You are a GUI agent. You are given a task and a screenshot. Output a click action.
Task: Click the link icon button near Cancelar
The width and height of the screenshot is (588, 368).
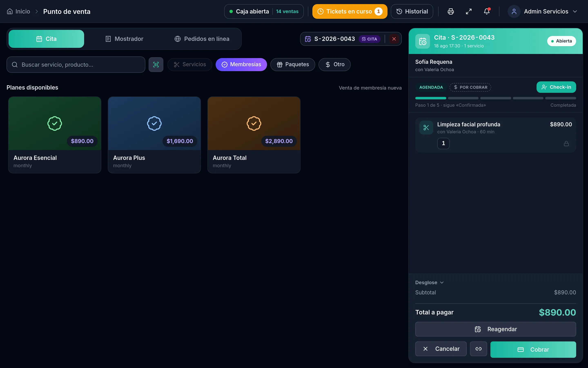coord(478,349)
